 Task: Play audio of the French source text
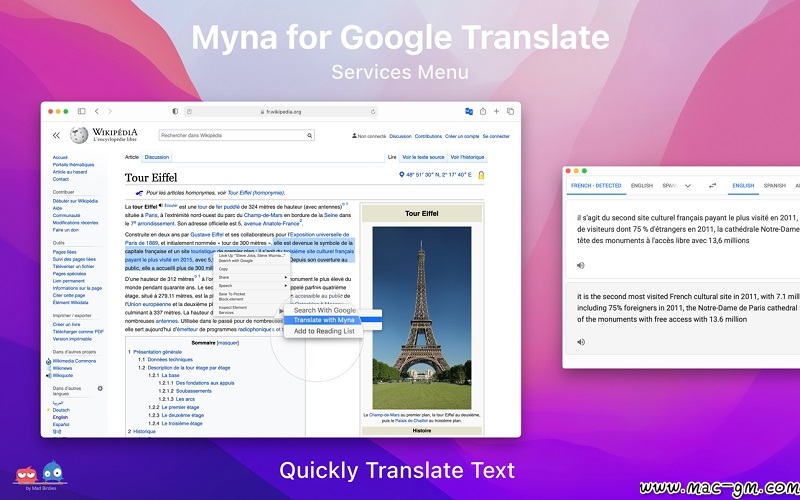click(581, 265)
